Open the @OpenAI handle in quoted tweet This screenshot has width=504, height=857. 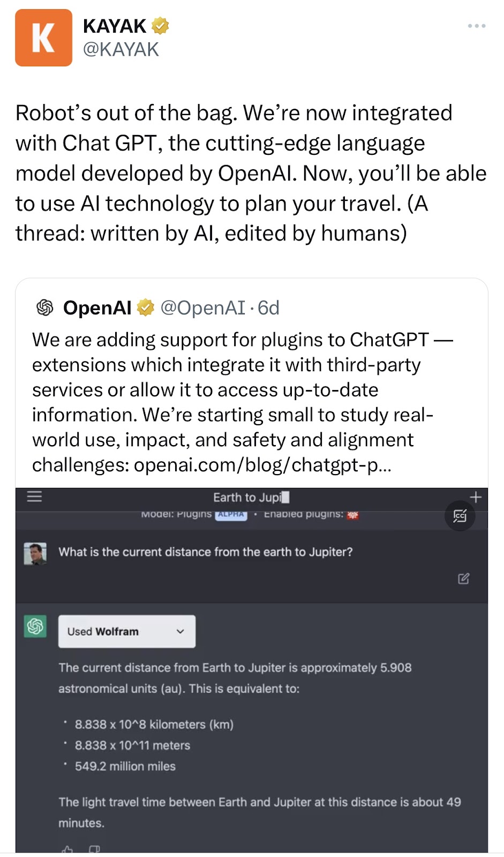coord(202,307)
